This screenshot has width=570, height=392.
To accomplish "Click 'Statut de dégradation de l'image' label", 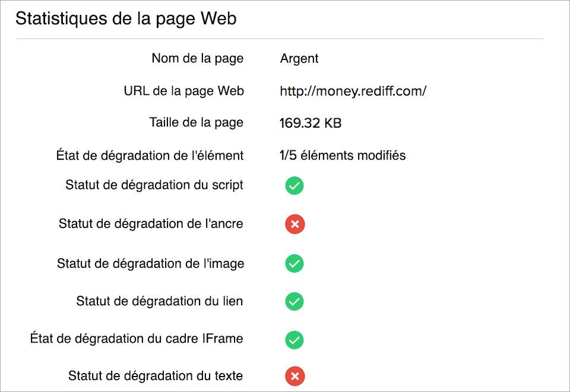I will pos(150,263).
